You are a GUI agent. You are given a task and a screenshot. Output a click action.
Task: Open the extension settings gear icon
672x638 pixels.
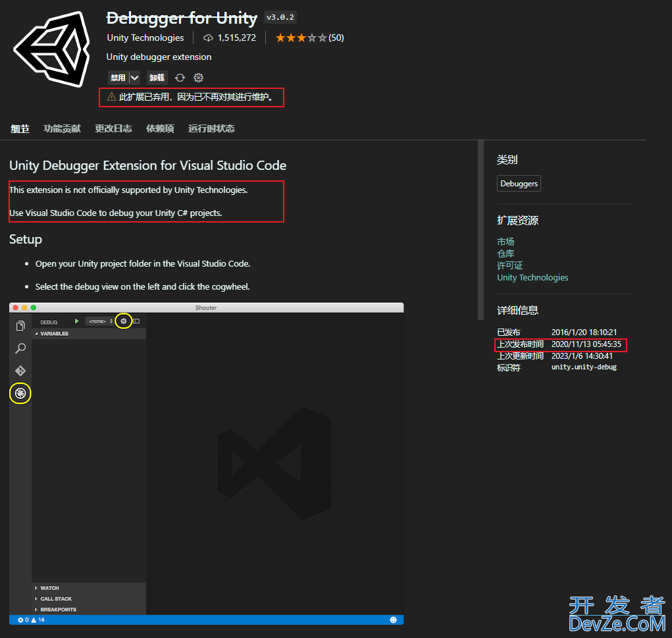click(x=198, y=78)
